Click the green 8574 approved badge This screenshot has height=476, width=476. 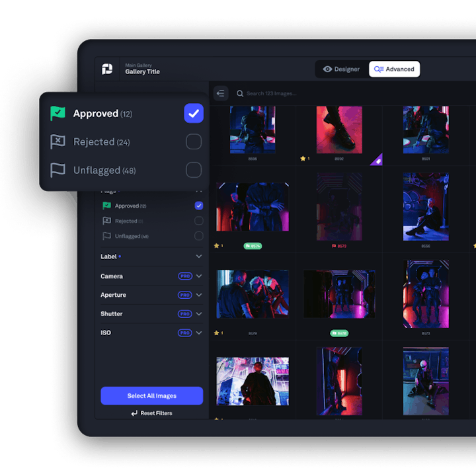[253, 246]
